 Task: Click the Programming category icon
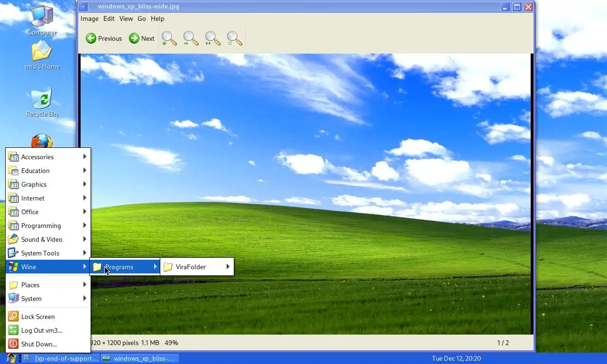13,226
